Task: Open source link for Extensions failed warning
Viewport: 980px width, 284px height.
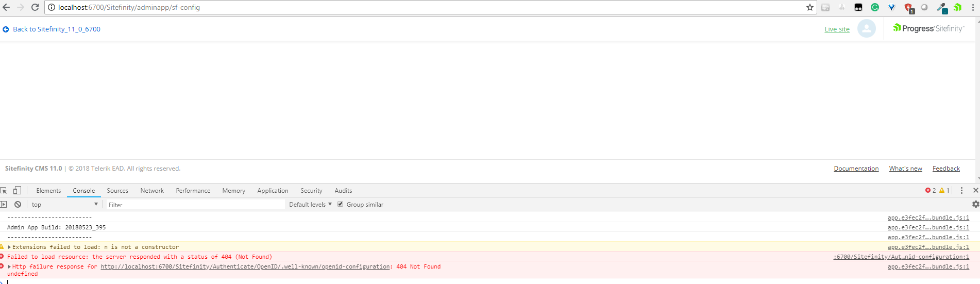Action: [928, 247]
